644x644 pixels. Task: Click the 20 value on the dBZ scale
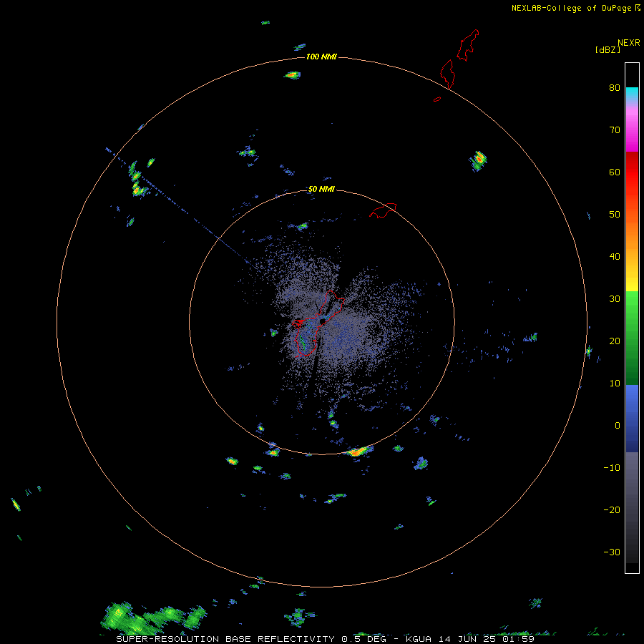coord(615,341)
